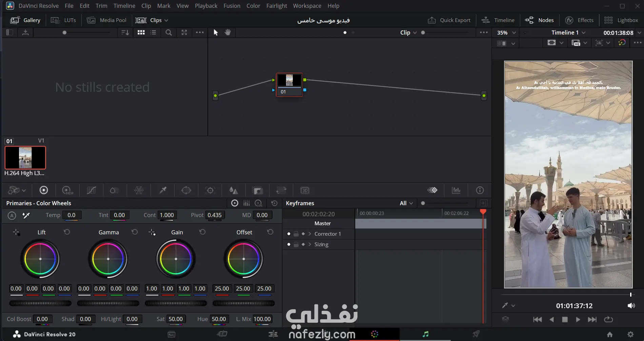Show the Media Pool panel
Viewport: 644px width, 341px height.
(106, 20)
